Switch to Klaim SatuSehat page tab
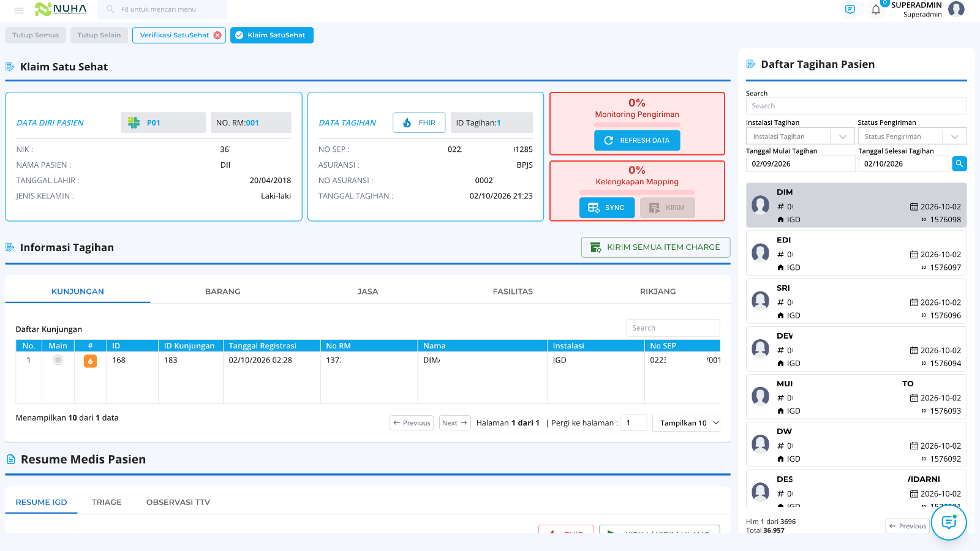Viewport: 980px width, 551px height. pos(272,36)
